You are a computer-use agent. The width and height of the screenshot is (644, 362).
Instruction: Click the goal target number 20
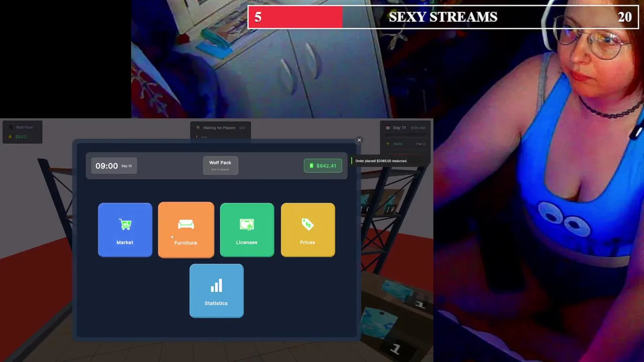coord(624,17)
